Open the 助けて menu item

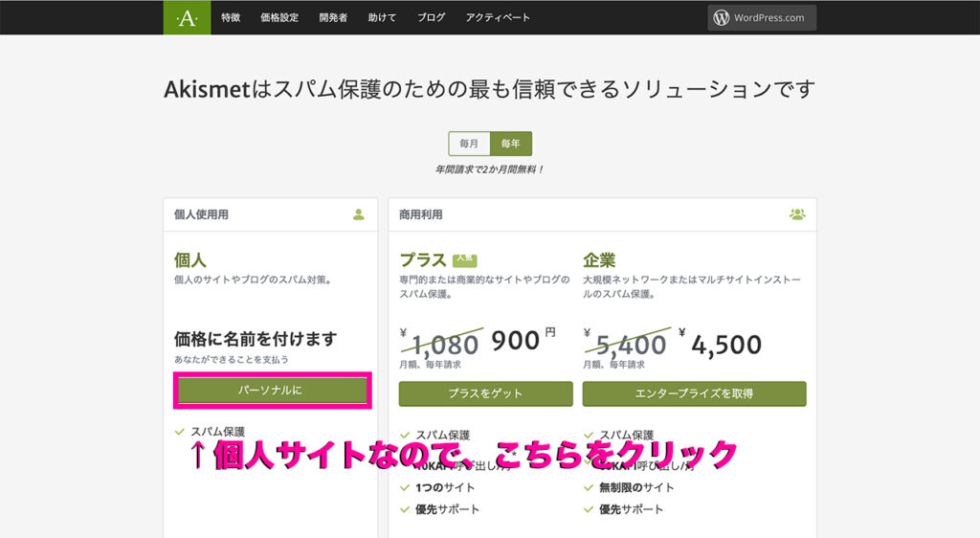point(382,17)
